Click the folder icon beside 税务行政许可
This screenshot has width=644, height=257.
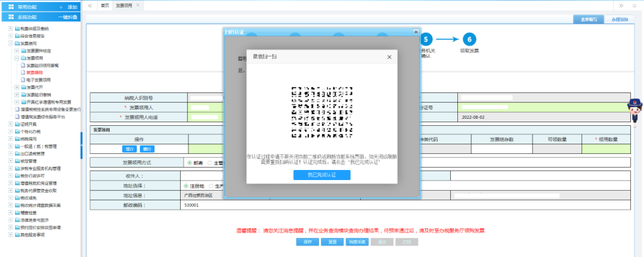point(17,176)
